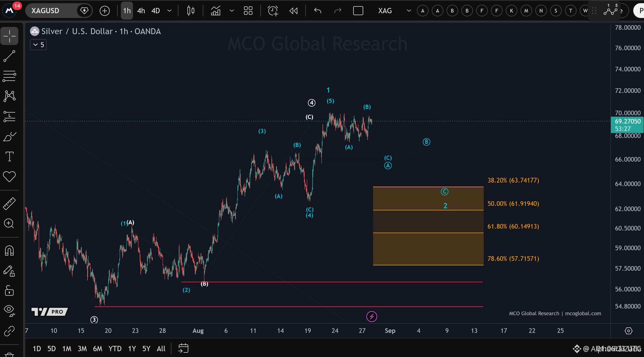Expand the indicators favorites dropdown
The width and height of the screenshot is (644, 357).
pyautogui.click(x=232, y=11)
